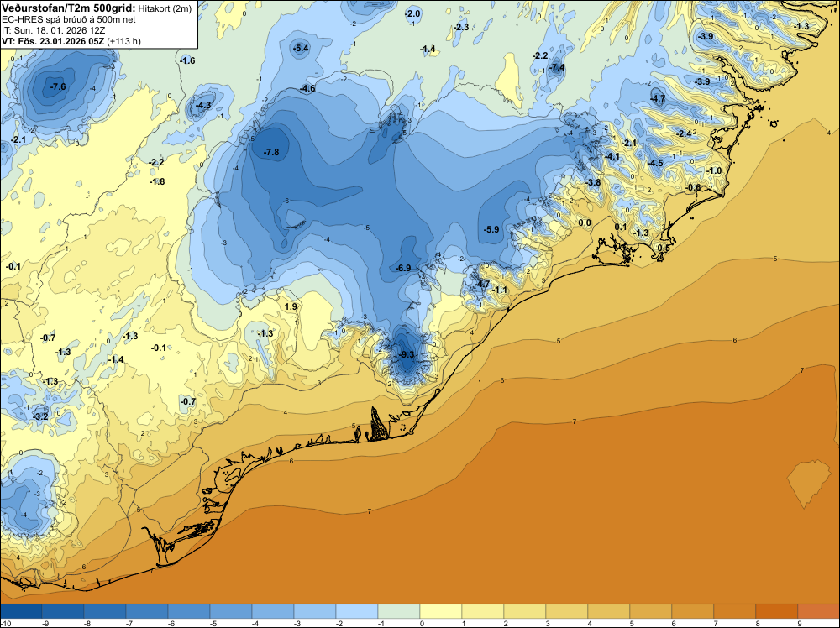Click the '1.9' temperature label

(x=291, y=306)
